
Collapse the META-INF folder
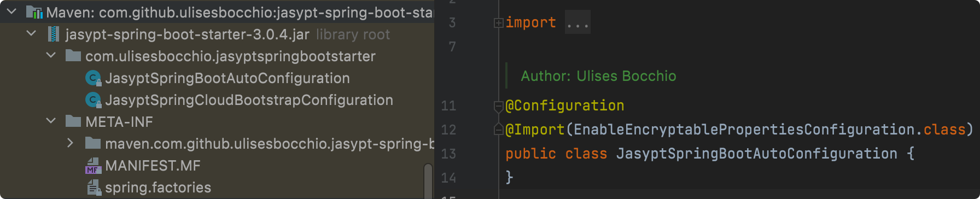tap(51, 121)
